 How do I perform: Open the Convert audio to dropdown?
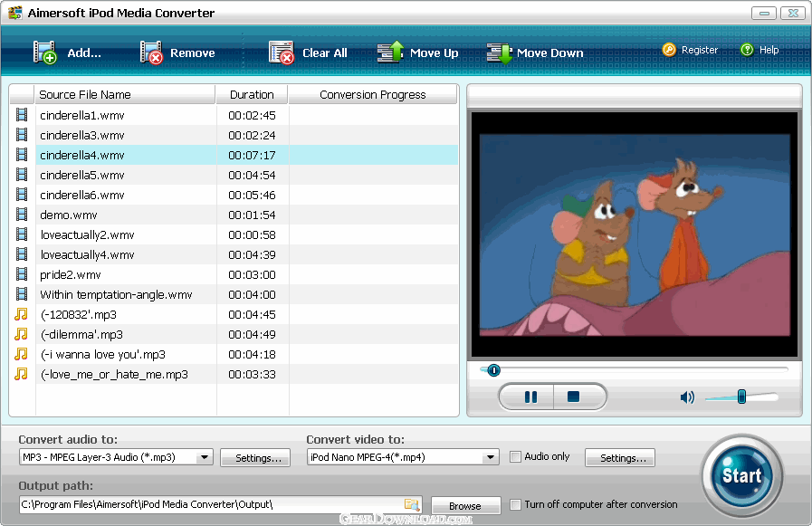(205, 457)
